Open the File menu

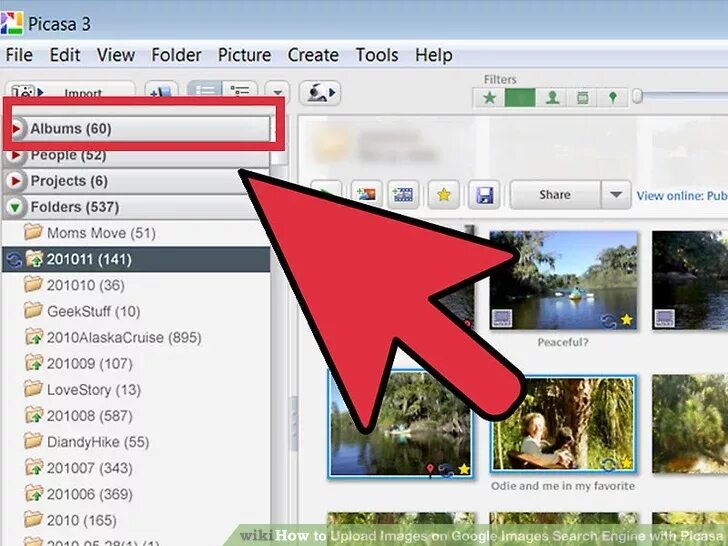point(19,55)
